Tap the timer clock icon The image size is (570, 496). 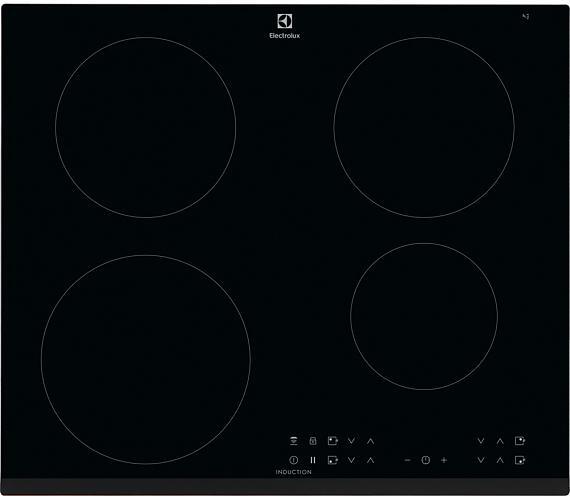[x=426, y=460]
